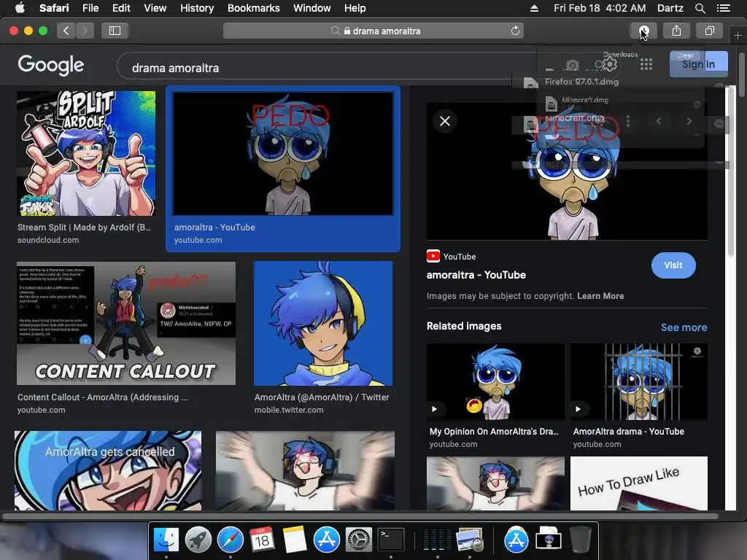Open Notes from the Dock

coord(295,540)
